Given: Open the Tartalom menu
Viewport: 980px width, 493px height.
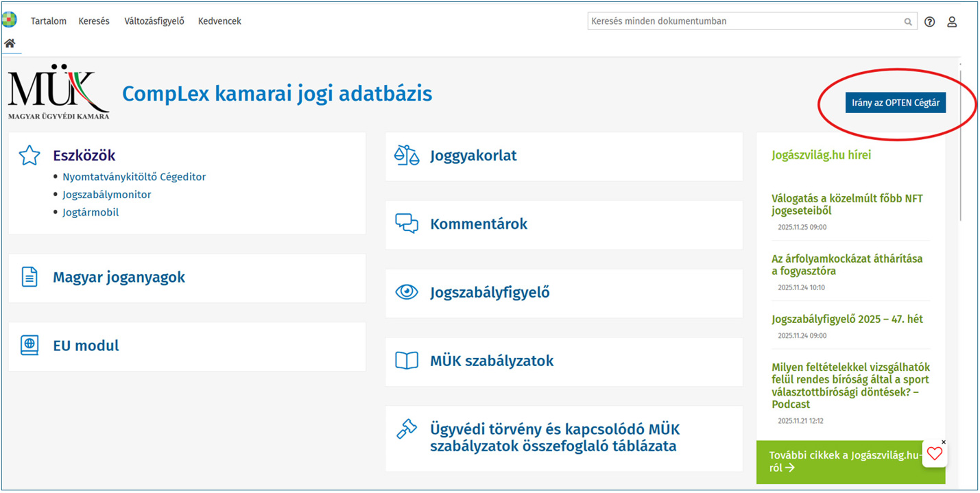Looking at the screenshot, I should [49, 21].
